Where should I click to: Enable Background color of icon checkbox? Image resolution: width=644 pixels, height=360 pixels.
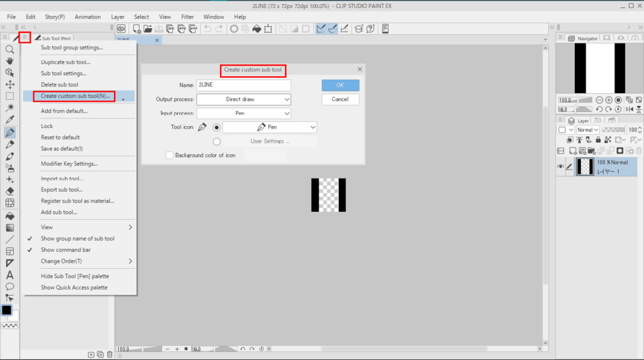click(170, 155)
